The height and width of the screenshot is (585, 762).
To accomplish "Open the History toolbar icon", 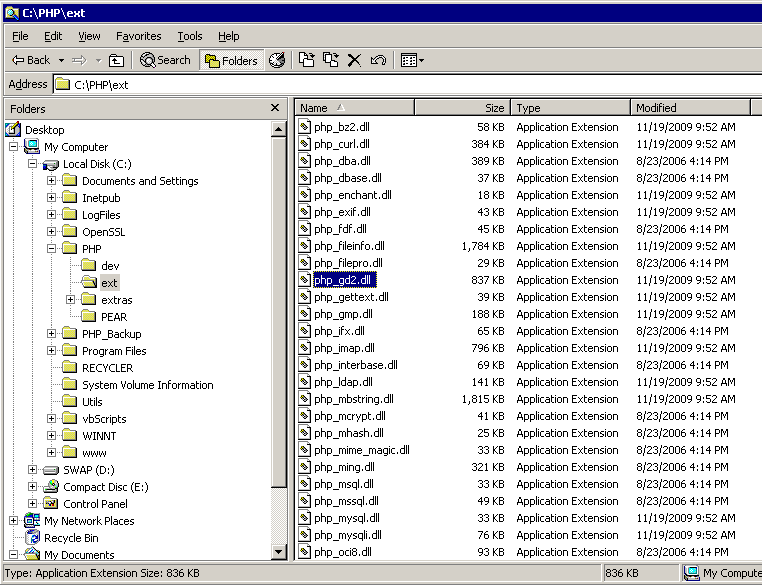I will pos(277,61).
